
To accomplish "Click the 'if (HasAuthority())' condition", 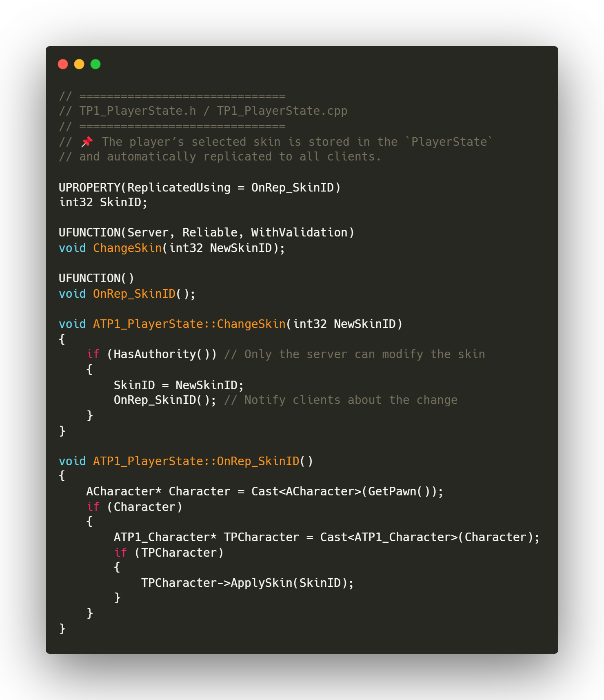I will point(152,354).
